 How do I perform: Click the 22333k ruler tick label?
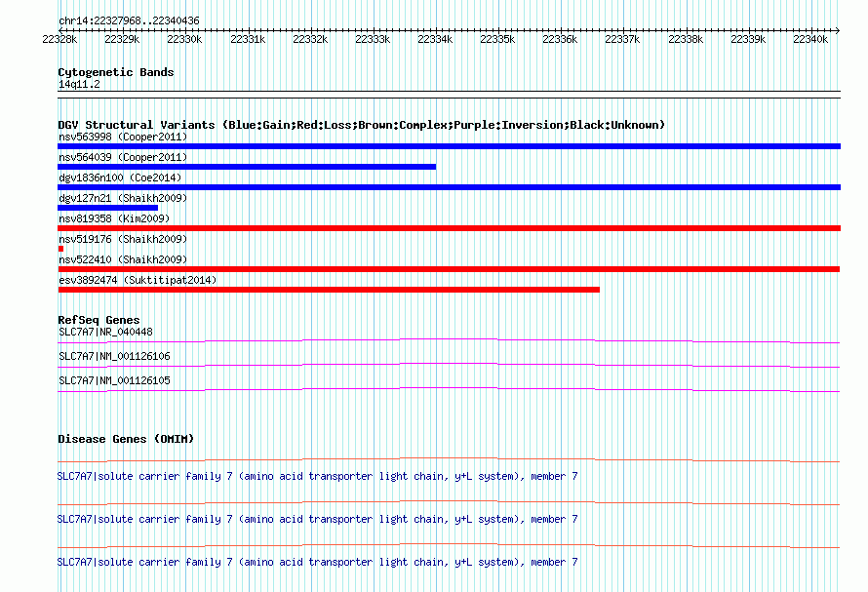pyautogui.click(x=373, y=39)
